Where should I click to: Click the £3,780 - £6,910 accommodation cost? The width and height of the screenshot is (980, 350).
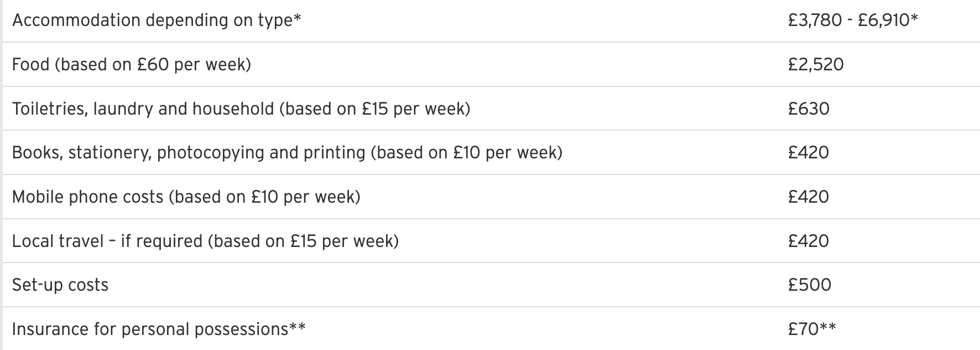coord(852,20)
